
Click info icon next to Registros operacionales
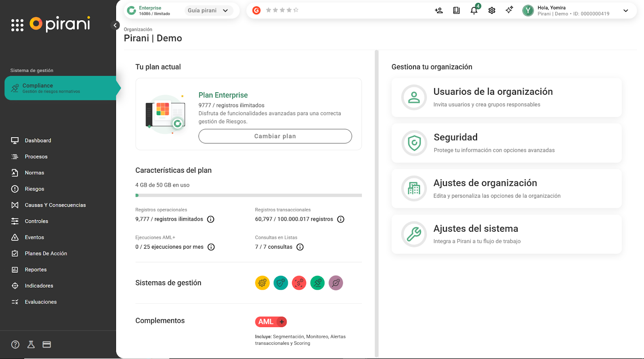(x=211, y=219)
